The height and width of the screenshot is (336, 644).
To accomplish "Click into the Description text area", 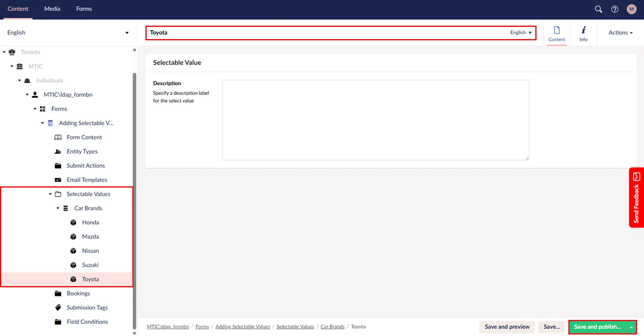I will 375,120.
